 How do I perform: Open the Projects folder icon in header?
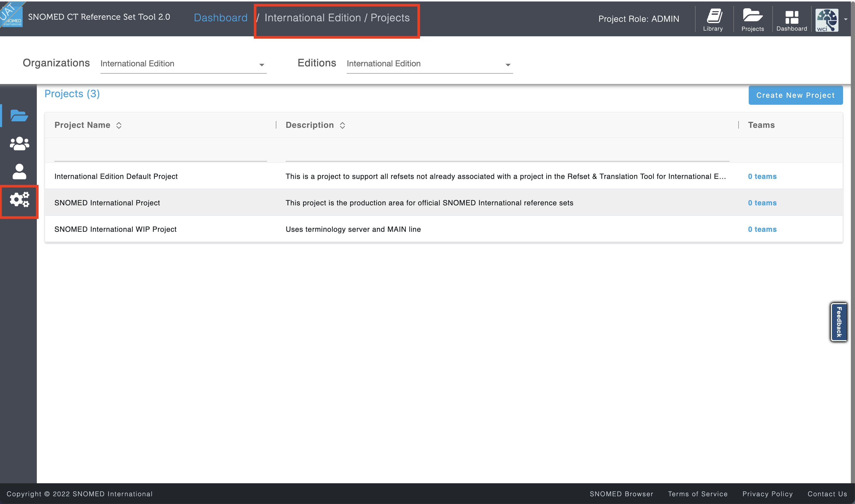(752, 20)
